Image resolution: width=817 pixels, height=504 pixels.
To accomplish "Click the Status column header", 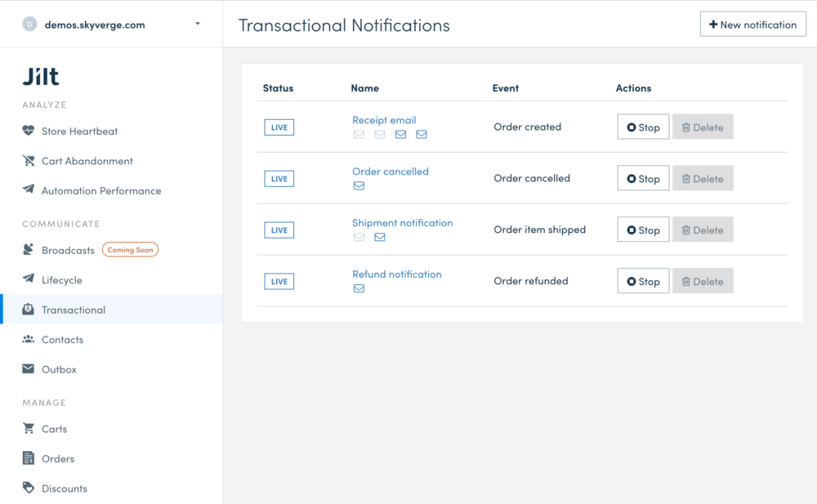I will 278,88.
